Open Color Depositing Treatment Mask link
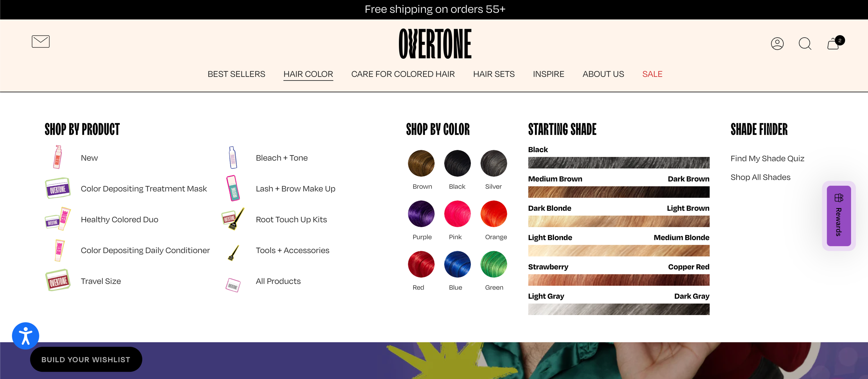 click(144, 189)
